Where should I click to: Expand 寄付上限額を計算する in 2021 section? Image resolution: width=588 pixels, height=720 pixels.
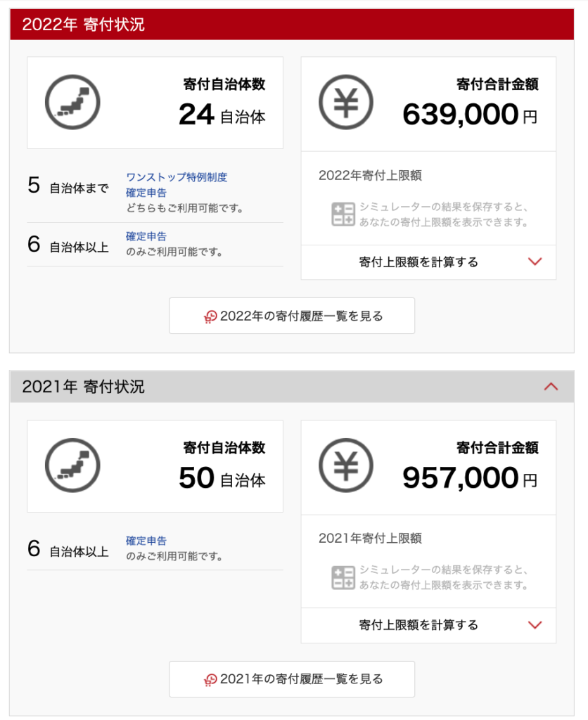428,625
